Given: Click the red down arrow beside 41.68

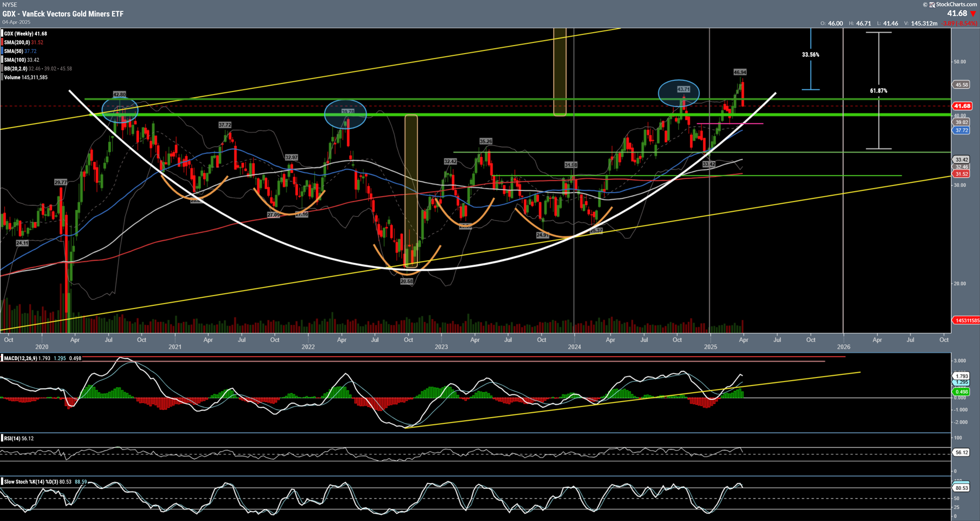Looking at the screenshot, I should [973, 14].
